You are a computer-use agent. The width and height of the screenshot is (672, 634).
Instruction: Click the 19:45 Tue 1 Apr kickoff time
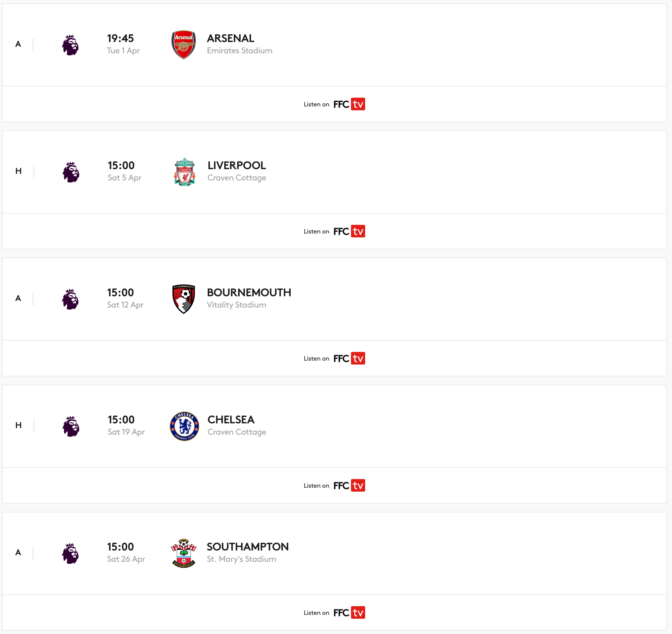click(x=123, y=44)
